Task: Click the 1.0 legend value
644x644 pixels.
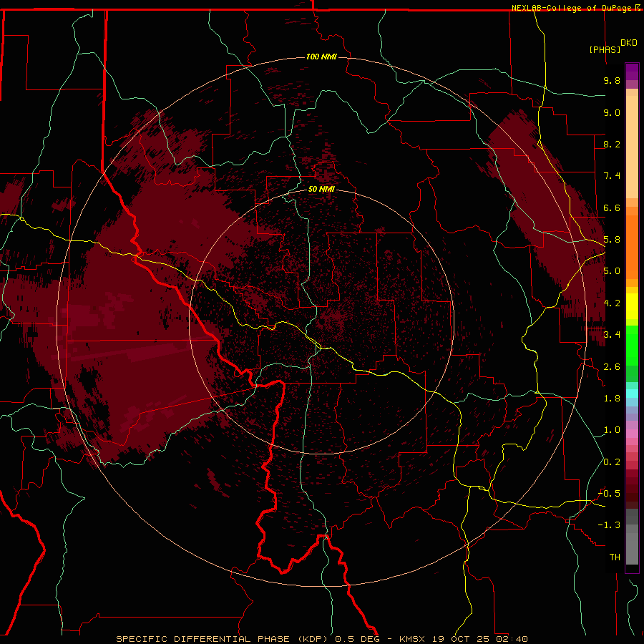Action: (x=612, y=430)
